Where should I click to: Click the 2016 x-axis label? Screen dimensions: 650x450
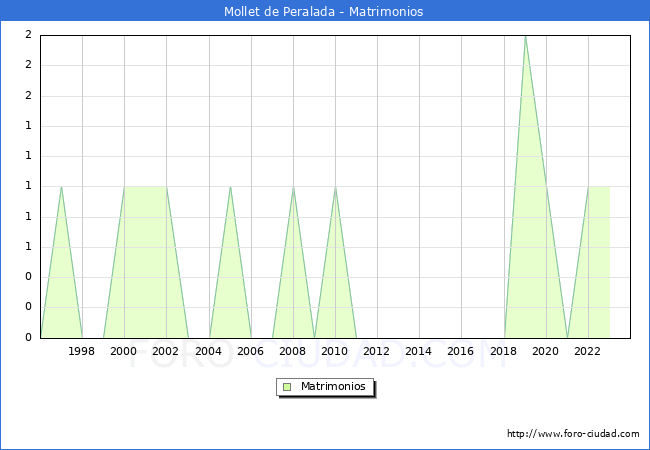click(461, 351)
